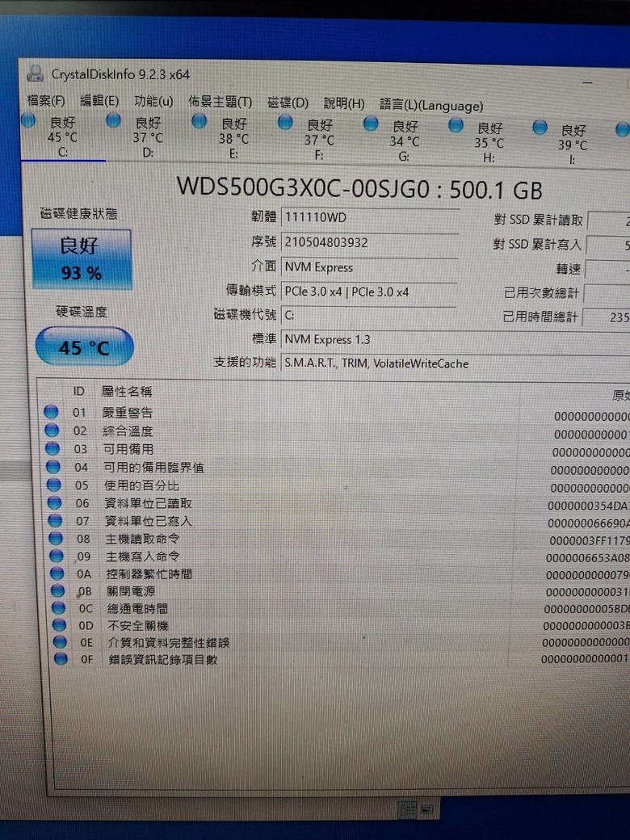630x840 pixels.
Task: Click the 對 SSD 累計讀取 label
Action: pos(538,220)
